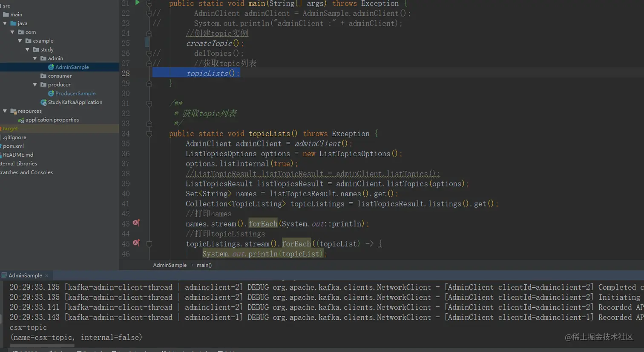The image size is (644, 352).
Task: Click the topicLists method name on line 34
Action: (x=269, y=134)
